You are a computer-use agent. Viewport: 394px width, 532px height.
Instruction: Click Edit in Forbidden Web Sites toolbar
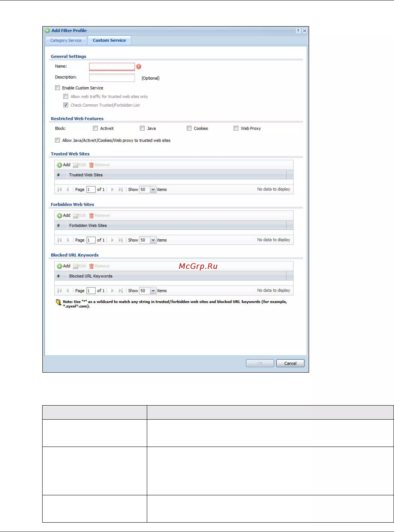point(79,215)
